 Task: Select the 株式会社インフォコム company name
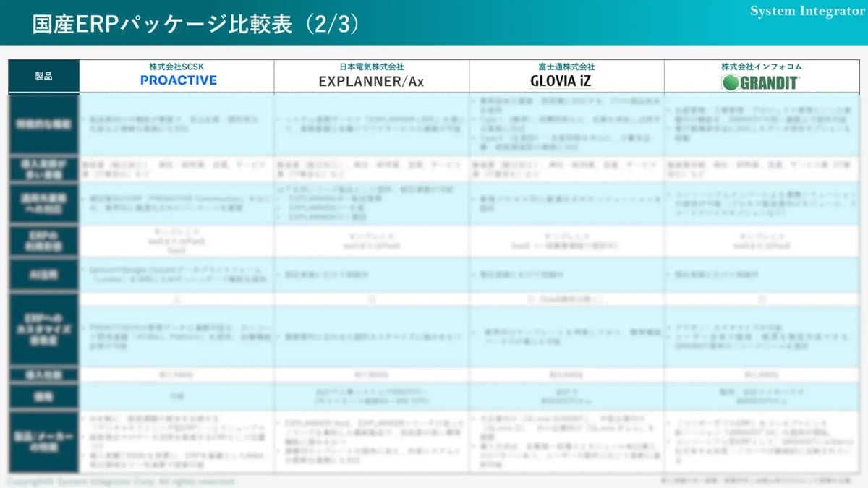[x=761, y=67]
